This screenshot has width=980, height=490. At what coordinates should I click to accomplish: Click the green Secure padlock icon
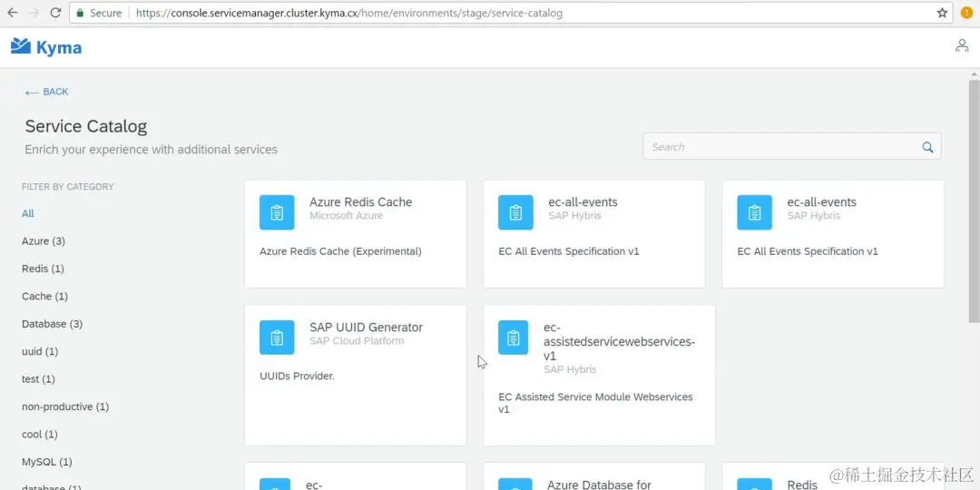pyautogui.click(x=79, y=13)
